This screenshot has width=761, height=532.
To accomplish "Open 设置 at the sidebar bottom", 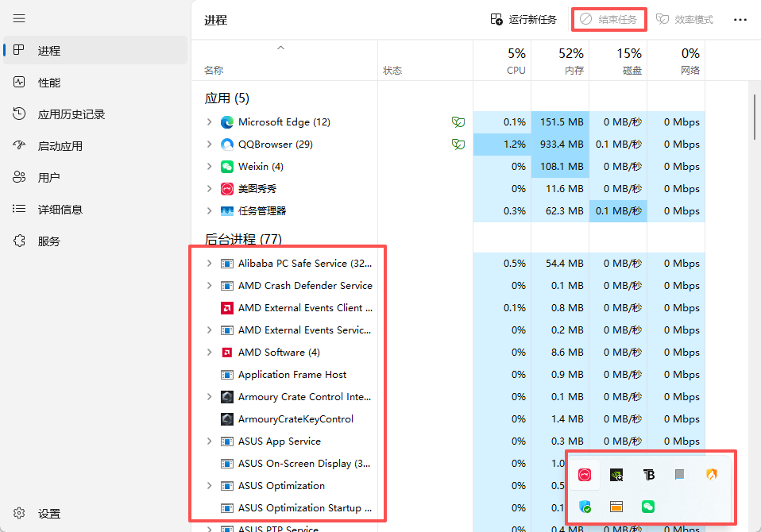I will click(49, 514).
